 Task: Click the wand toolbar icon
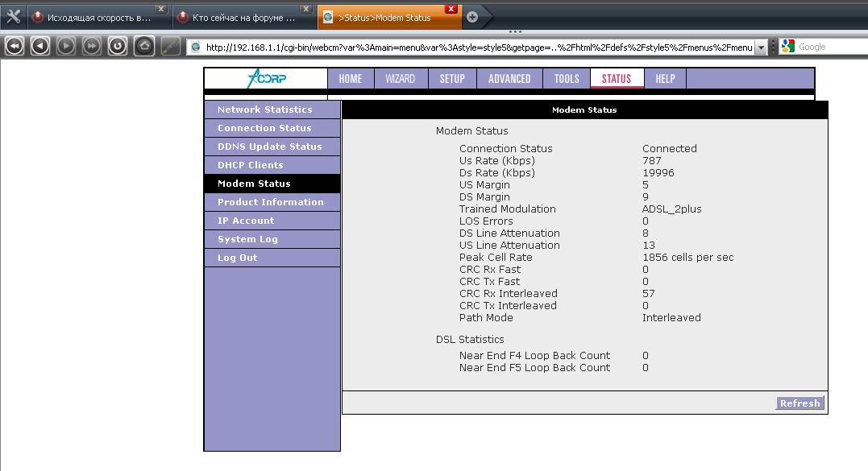pos(171,47)
